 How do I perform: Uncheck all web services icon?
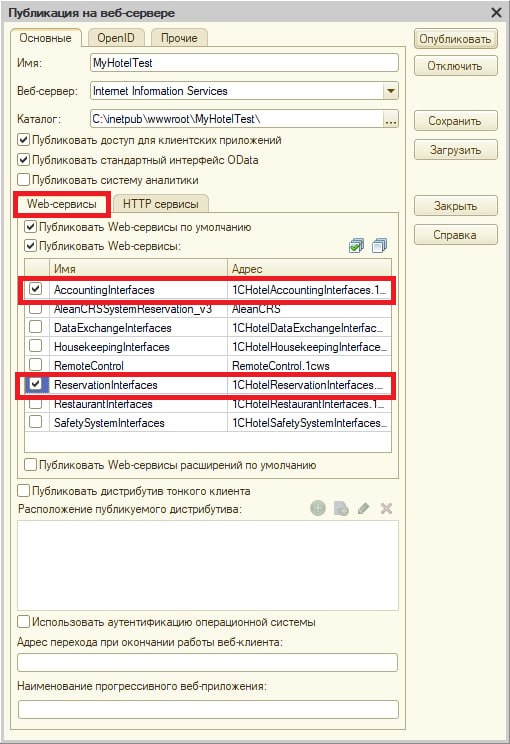tap(380, 246)
